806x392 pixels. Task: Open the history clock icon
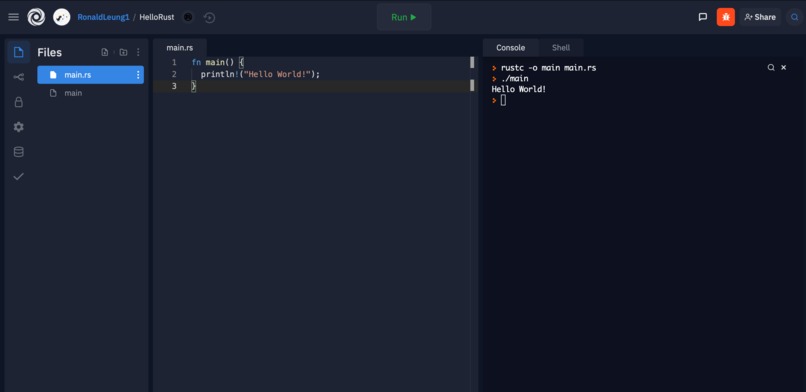point(209,17)
